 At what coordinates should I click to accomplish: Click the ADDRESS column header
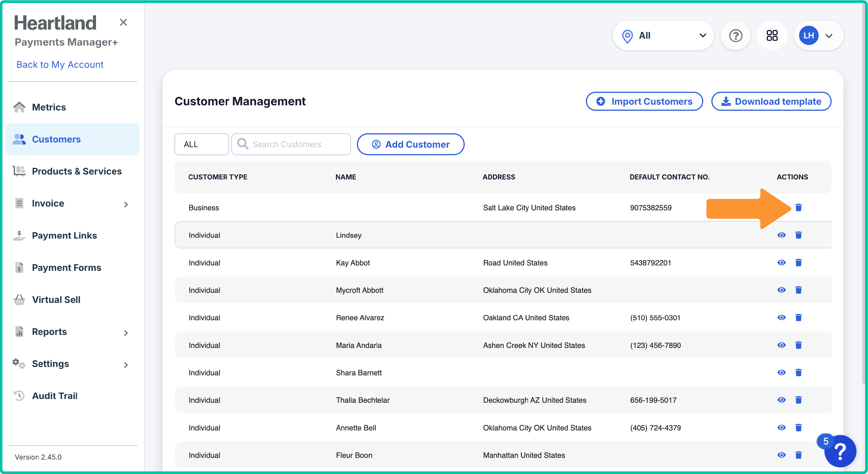tap(499, 177)
